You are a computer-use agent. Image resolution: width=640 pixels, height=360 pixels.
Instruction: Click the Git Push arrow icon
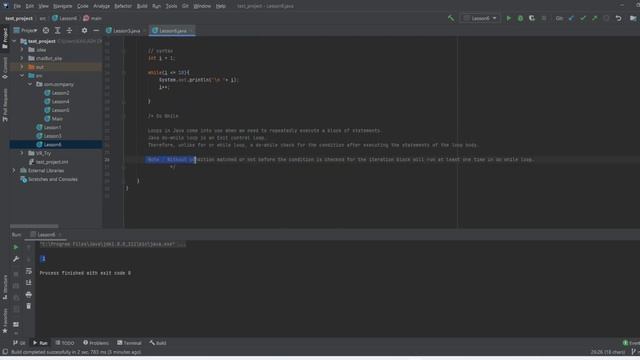(x=595, y=18)
